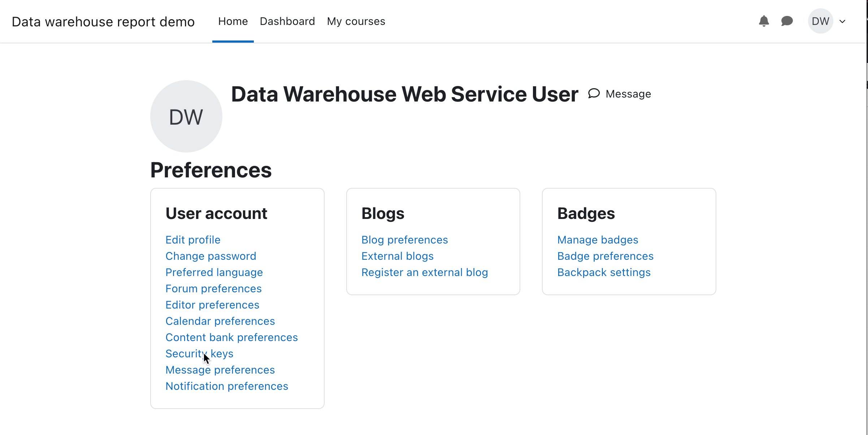Open Blog preferences link
Screen dimensions: 868x435
(x=404, y=240)
